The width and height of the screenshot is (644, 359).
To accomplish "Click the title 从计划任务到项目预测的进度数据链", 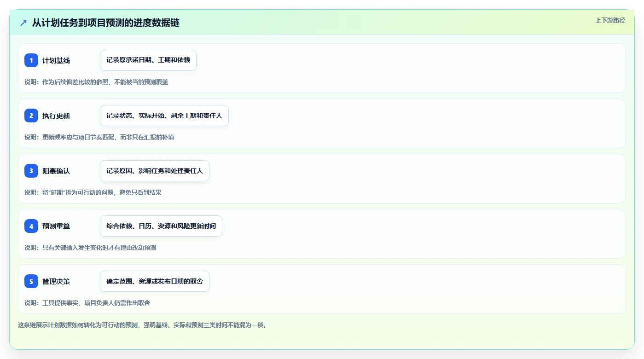I will coord(106,23).
